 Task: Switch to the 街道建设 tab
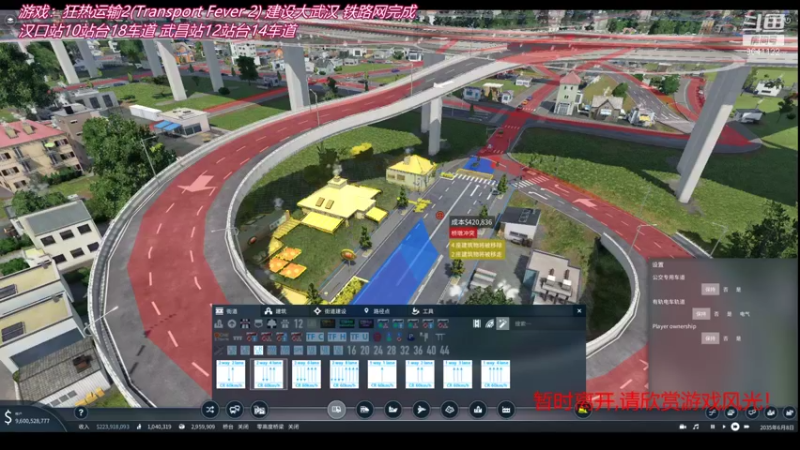point(330,311)
